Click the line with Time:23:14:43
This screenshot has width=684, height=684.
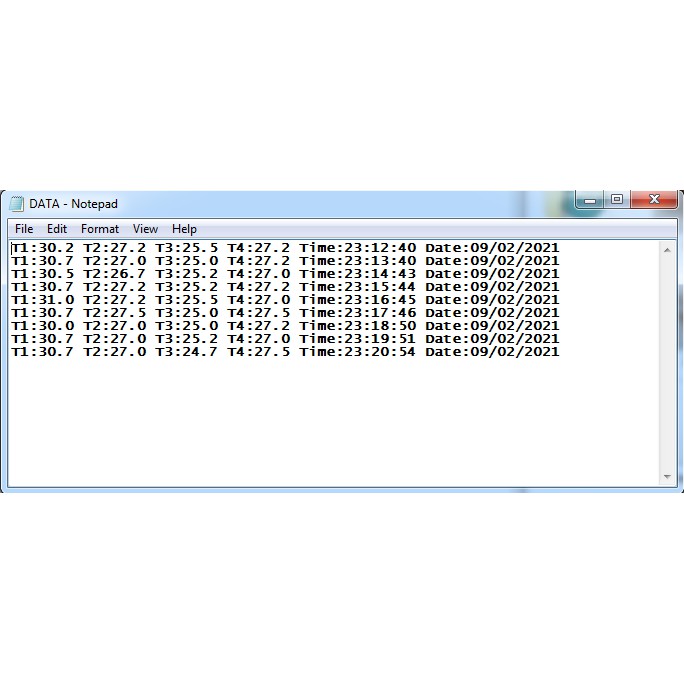coord(285,274)
